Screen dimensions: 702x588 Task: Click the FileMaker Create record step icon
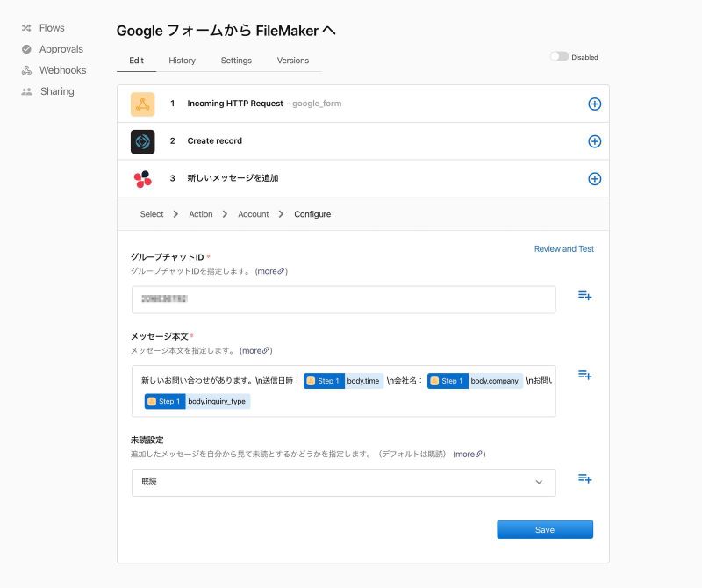142,141
